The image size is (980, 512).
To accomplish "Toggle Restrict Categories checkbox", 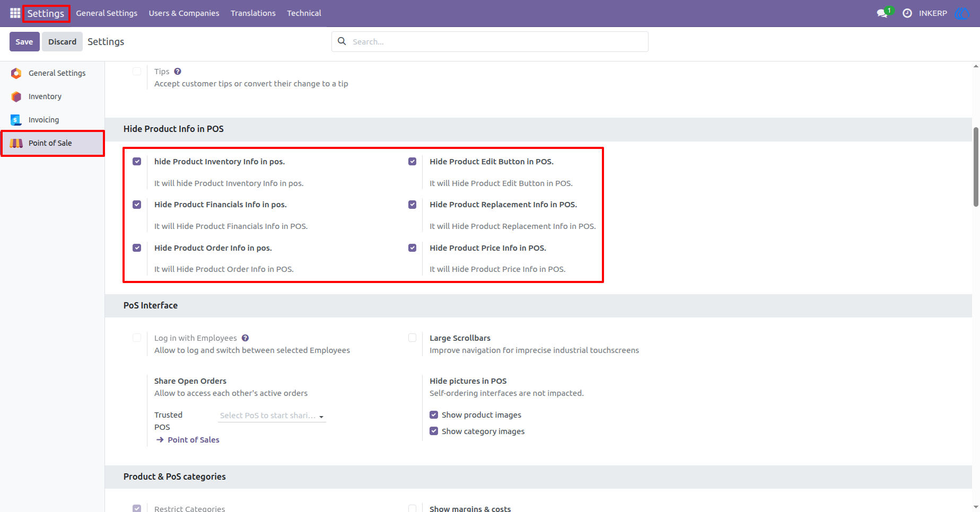I will pos(137,508).
